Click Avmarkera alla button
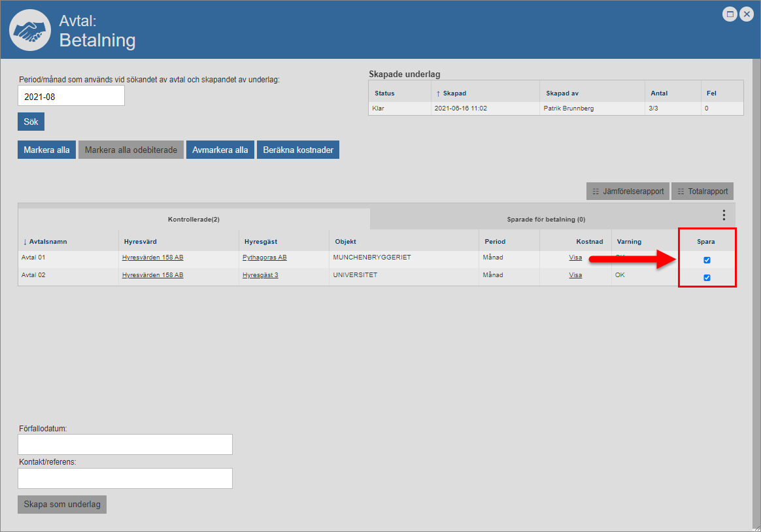Image resolution: width=761 pixels, height=532 pixels. point(220,150)
